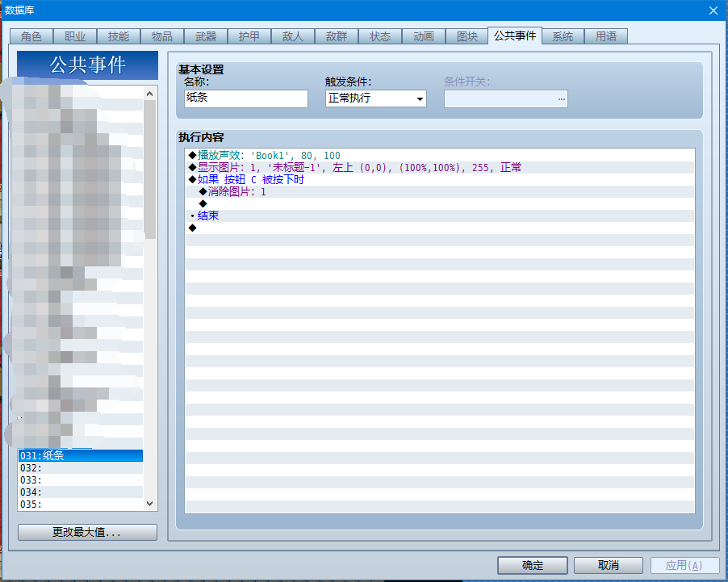Screen dimensions: 728x582
Task: Click the 名称 input field containing 纸条
Action: pyautogui.click(x=246, y=98)
